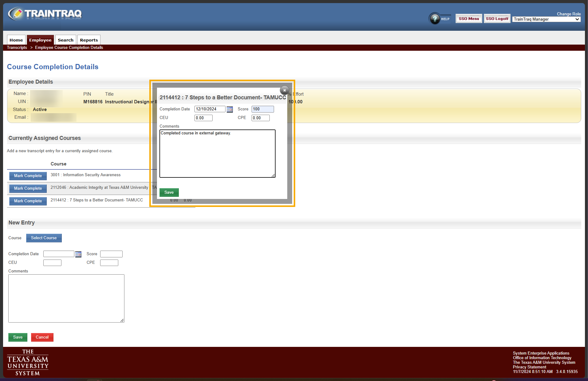Open the calendar next to New Entry Completion Date
Image resolution: width=588 pixels, height=381 pixels.
[x=78, y=254]
